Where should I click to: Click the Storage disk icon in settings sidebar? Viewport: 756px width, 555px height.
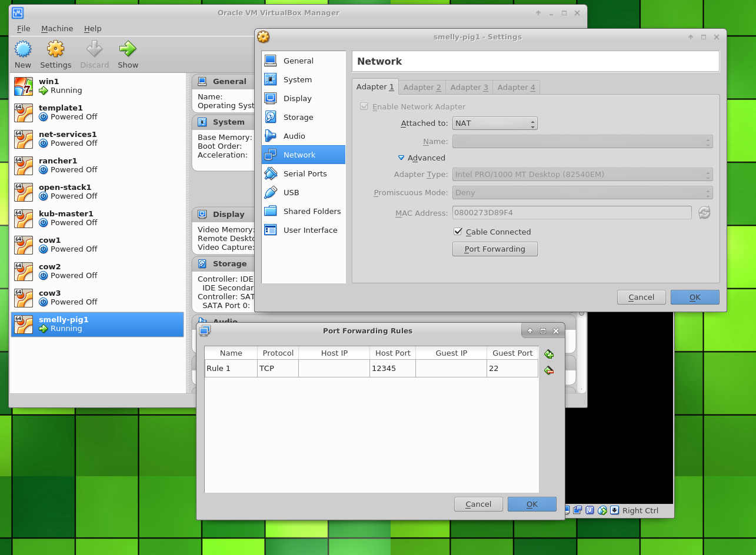[271, 117]
